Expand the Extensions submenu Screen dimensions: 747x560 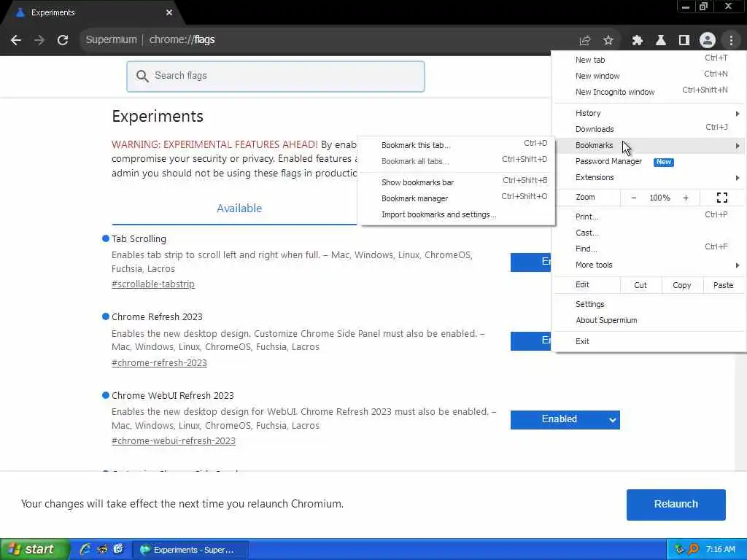tap(649, 178)
